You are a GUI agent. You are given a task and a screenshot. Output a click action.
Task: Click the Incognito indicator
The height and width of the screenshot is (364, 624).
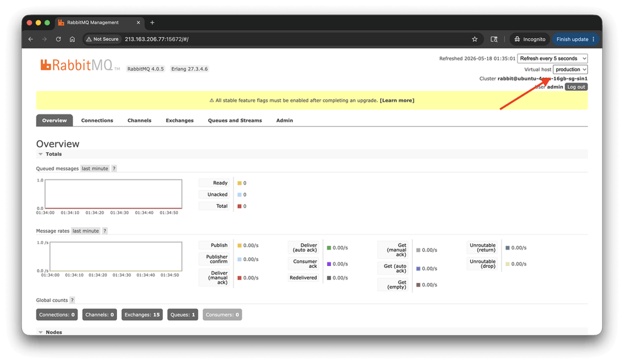530,39
